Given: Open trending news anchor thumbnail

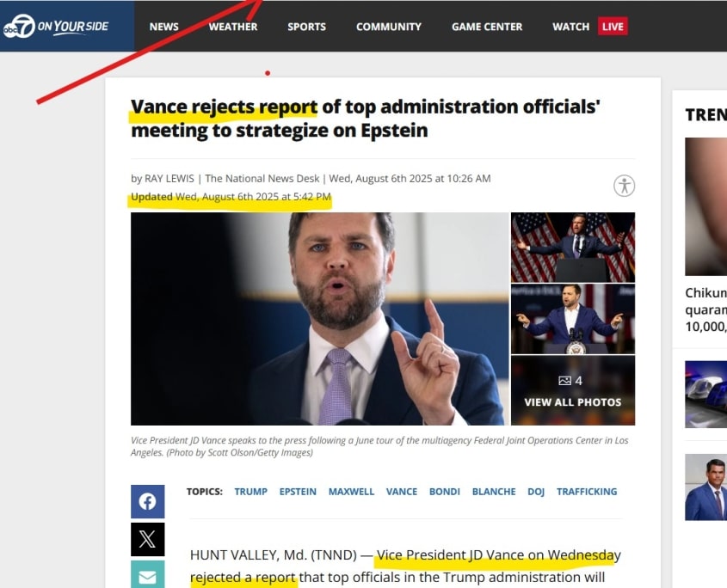Looking at the screenshot, I should pos(705,487).
